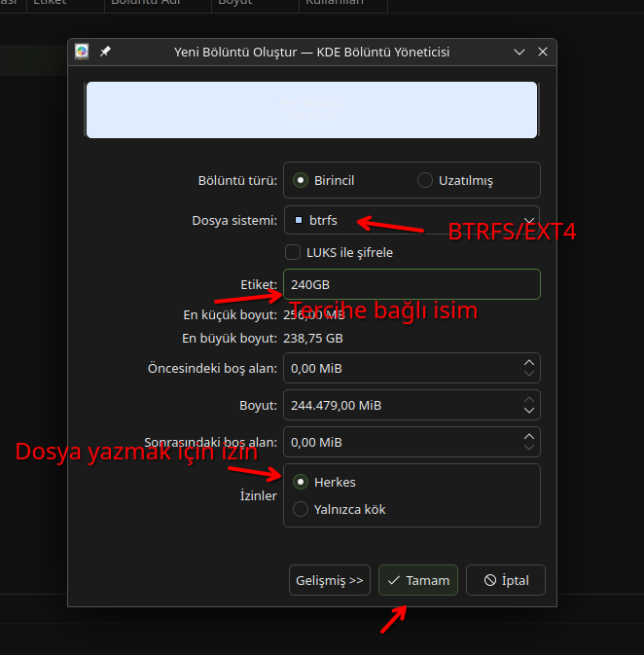Increase Sonrasındaki boş alan value
644x655 pixels.
[x=529, y=437]
